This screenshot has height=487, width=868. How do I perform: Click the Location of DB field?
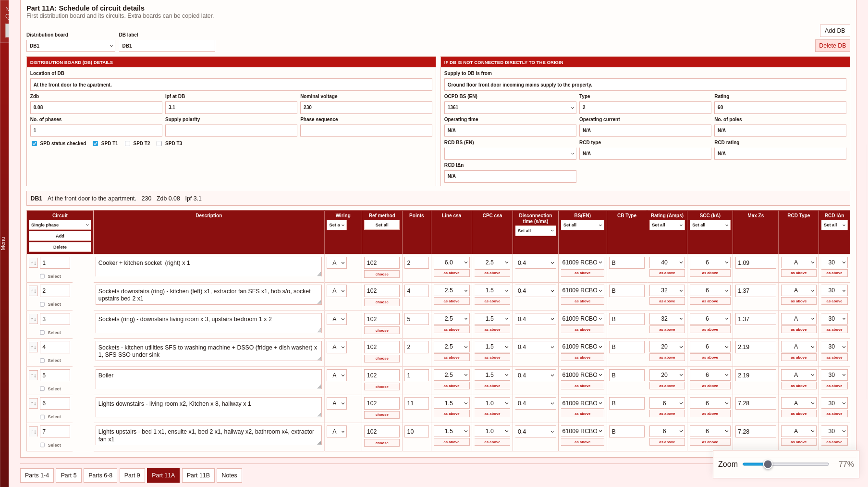pos(231,85)
